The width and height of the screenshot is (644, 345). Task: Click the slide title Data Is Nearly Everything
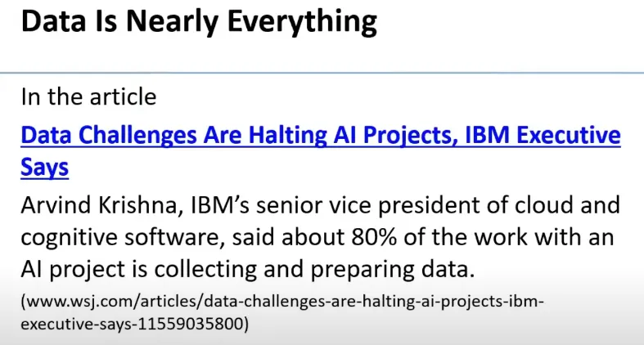[x=199, y=22]
